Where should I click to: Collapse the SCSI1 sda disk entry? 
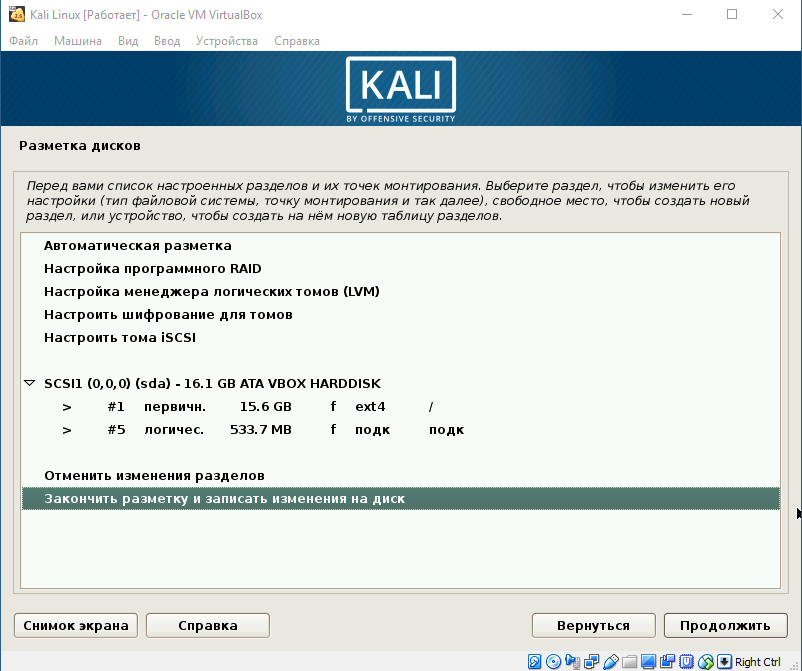[x=30, y=384]
